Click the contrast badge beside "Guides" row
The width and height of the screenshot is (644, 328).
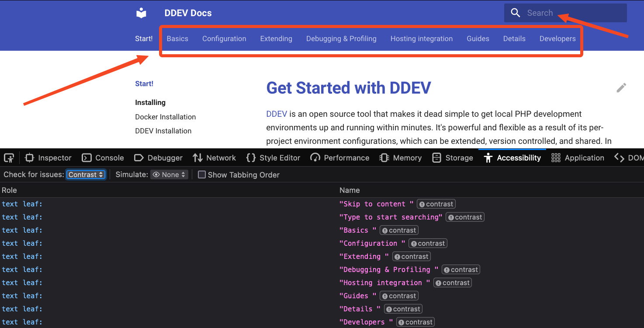pyautogui.click(x=399, y=296)
